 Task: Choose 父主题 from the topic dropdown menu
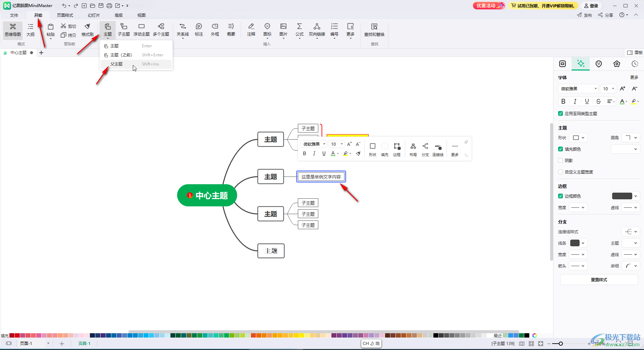[x=116, y=64]
